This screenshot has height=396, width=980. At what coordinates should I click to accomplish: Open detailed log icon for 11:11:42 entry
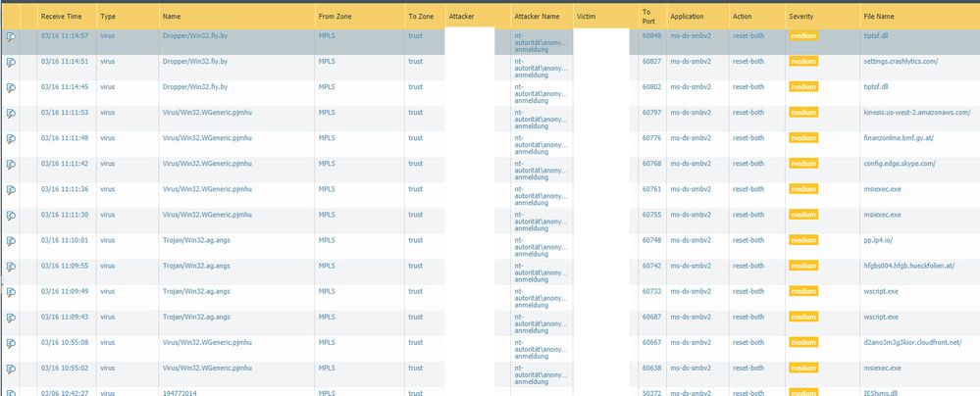[11, 164]
